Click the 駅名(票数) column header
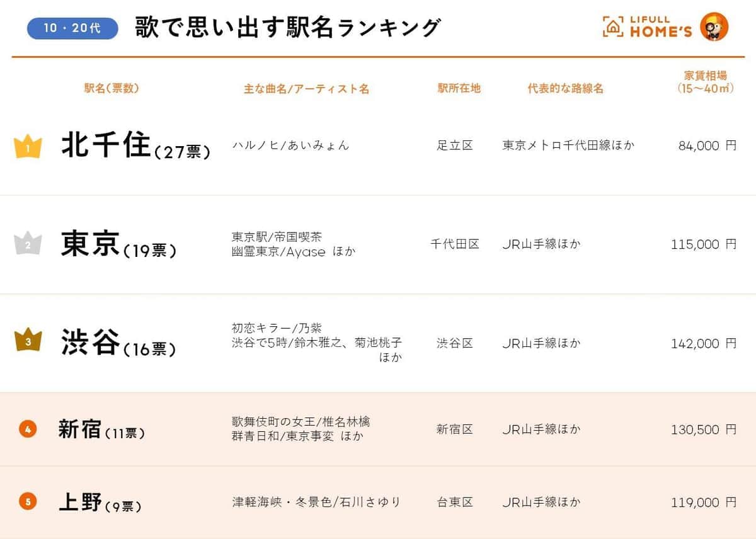Viewport: 756px width, 539px height. point(112,89)
